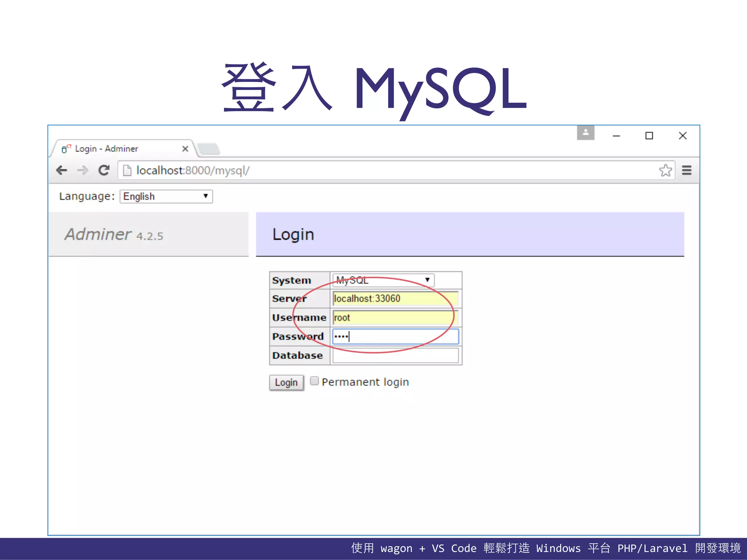The width and height of the screenshot is (747, 560).
Task: Open the Language dropdown set to English
Action: pos(166,197)
